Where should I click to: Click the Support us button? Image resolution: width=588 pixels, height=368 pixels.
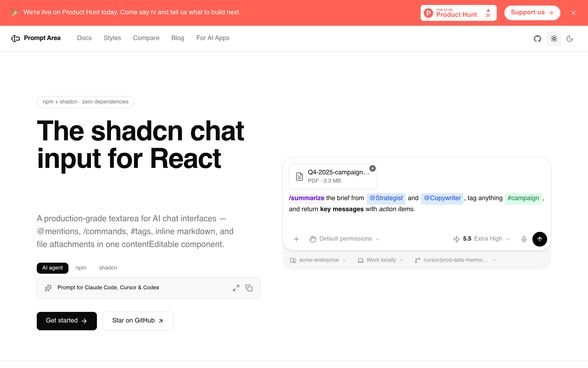(532, 13)
